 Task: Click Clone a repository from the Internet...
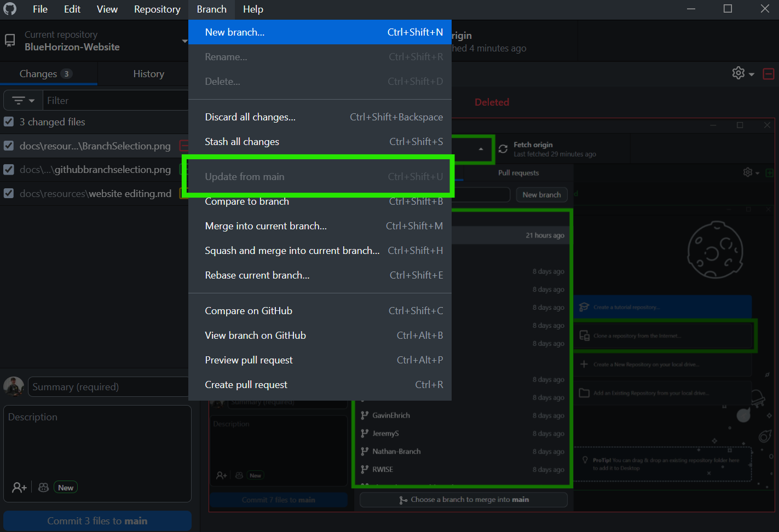click(664, 336)
